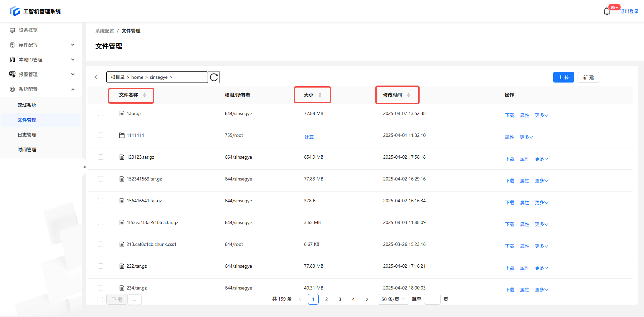
Task: Click the 上传 upload button
Action: click(563, 77)
